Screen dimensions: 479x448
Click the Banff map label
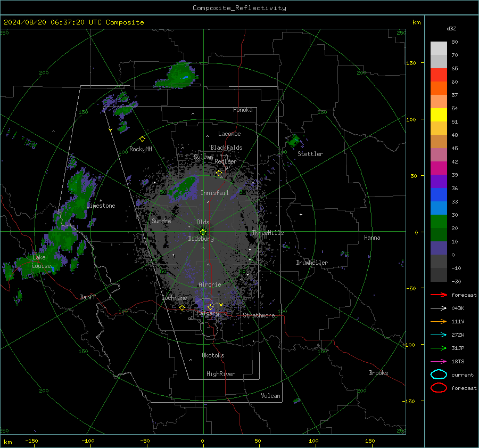88,297
